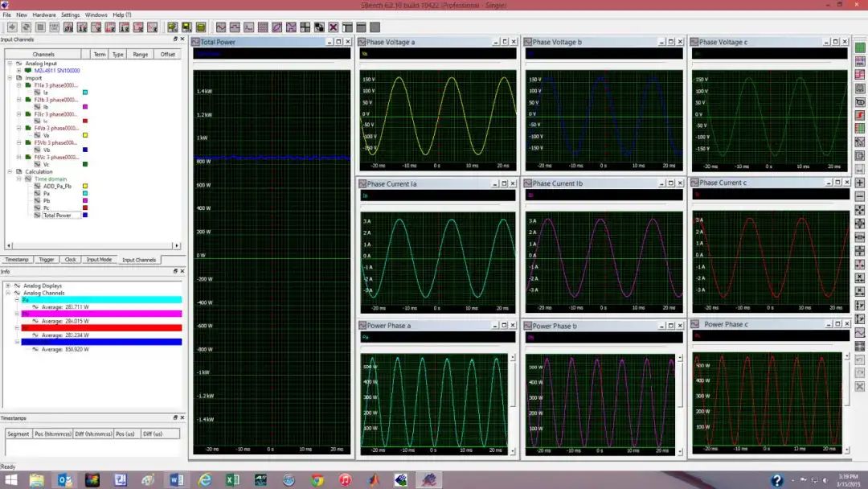Open the Settings menu
The image size is (868, 489).
click(x=70, y=14)
